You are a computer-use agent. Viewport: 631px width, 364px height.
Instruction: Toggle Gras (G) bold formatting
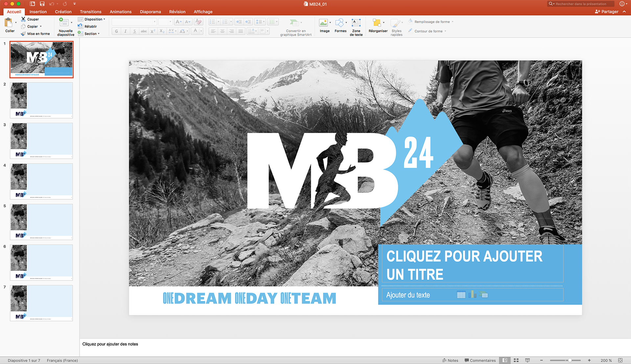116,31
